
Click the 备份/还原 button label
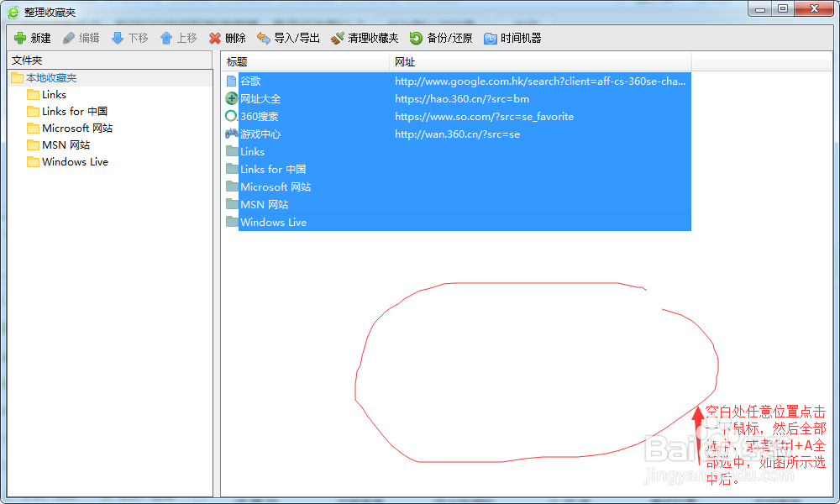point(450,38)
